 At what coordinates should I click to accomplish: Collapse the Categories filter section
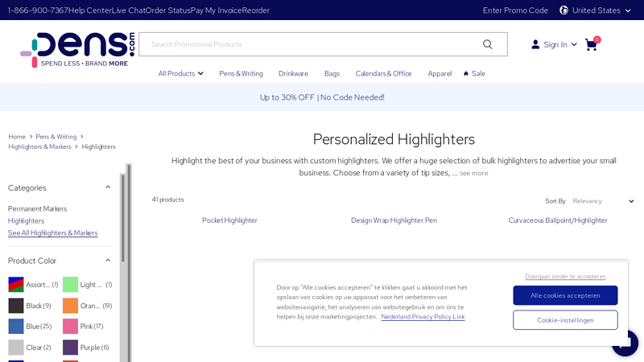click(108, 187)
